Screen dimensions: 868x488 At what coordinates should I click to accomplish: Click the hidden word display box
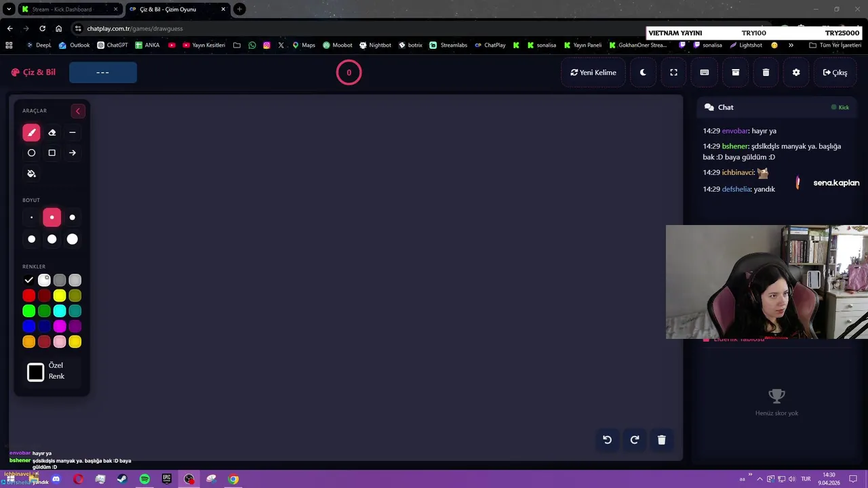pyautogui.click(x=103, y=73)
